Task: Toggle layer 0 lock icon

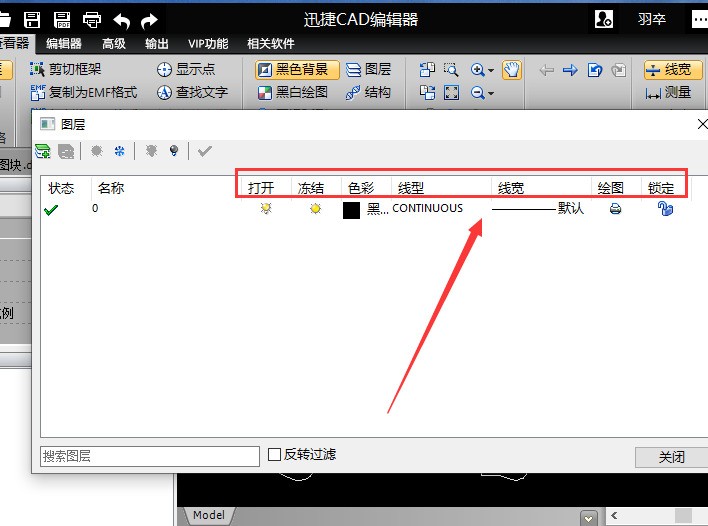Action: click(x=664, y=209)
